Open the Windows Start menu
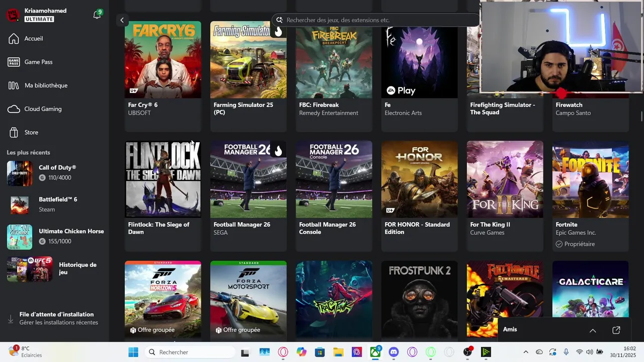 [x=133, y=352]
